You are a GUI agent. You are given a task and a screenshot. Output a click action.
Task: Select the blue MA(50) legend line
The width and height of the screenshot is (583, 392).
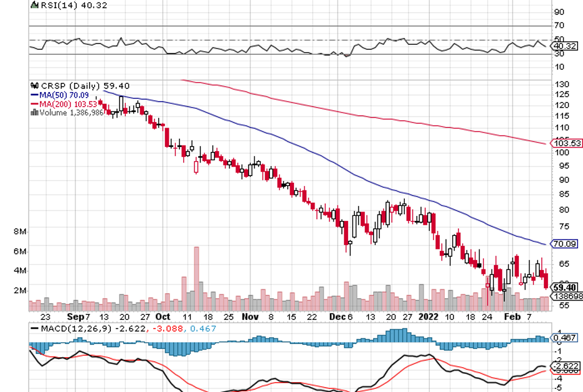34,95
